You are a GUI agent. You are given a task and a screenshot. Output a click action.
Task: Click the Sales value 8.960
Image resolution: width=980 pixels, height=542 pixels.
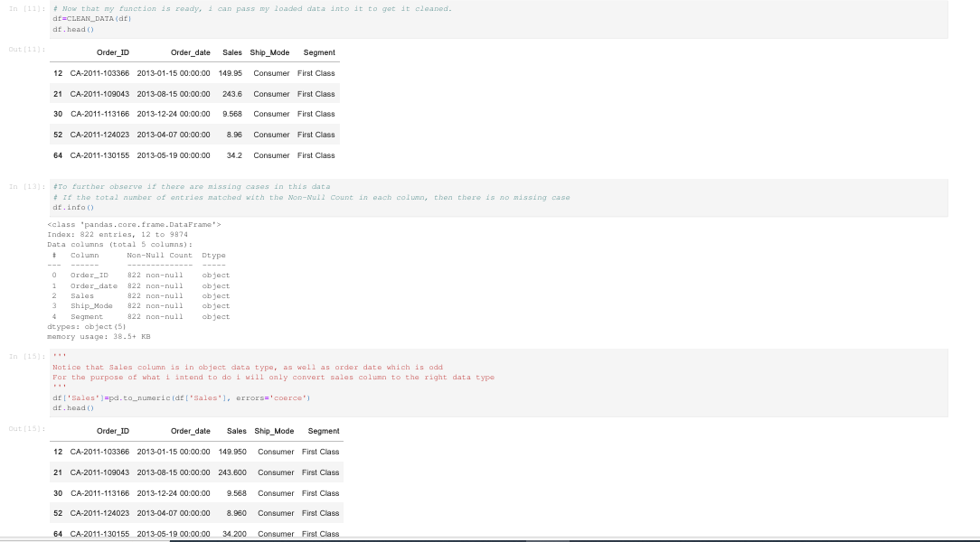[236, 513]
